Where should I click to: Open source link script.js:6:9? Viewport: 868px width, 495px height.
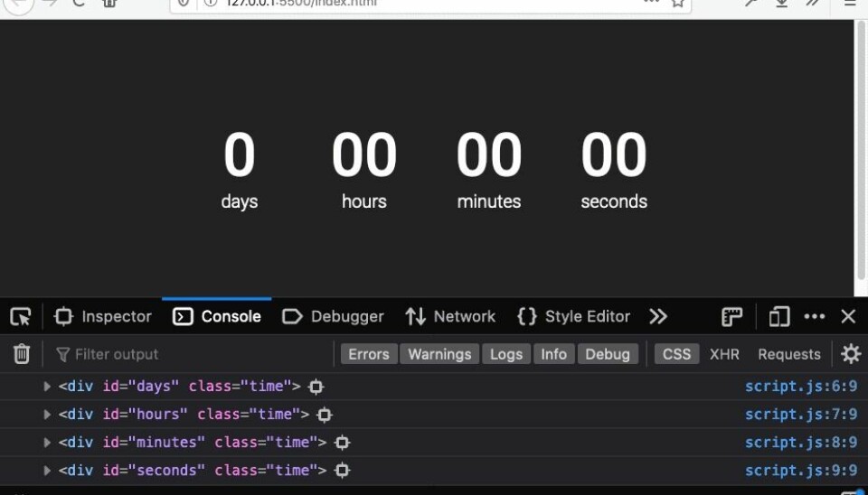pos(801,386)
